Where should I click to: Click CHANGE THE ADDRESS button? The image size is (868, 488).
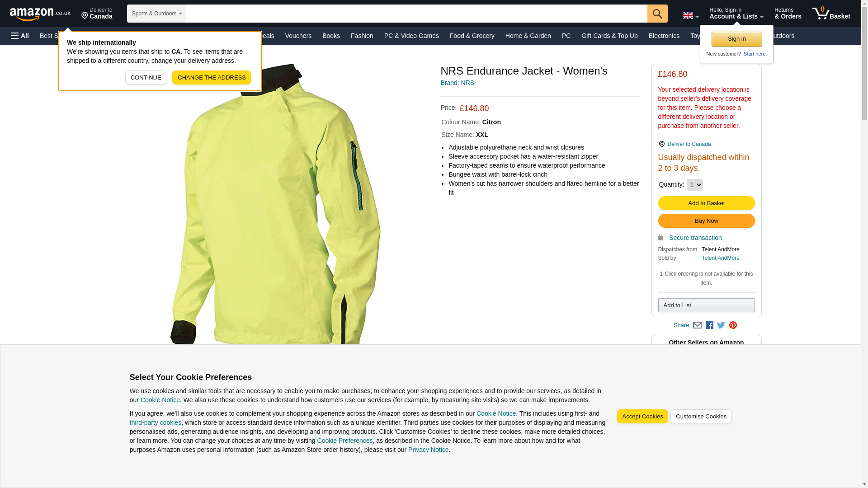point(211,78)
